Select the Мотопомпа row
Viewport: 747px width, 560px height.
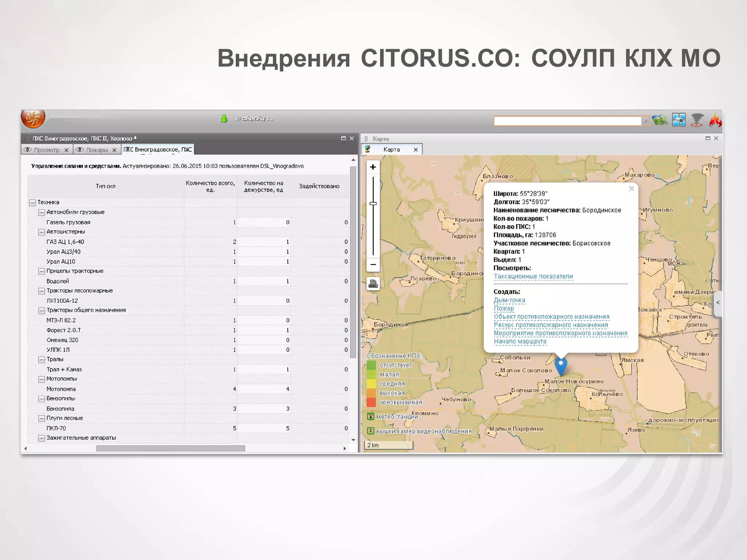point(188,389)
